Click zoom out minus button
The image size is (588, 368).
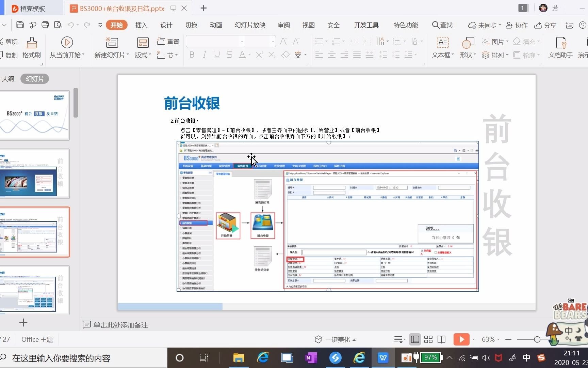tap(508, 339)
